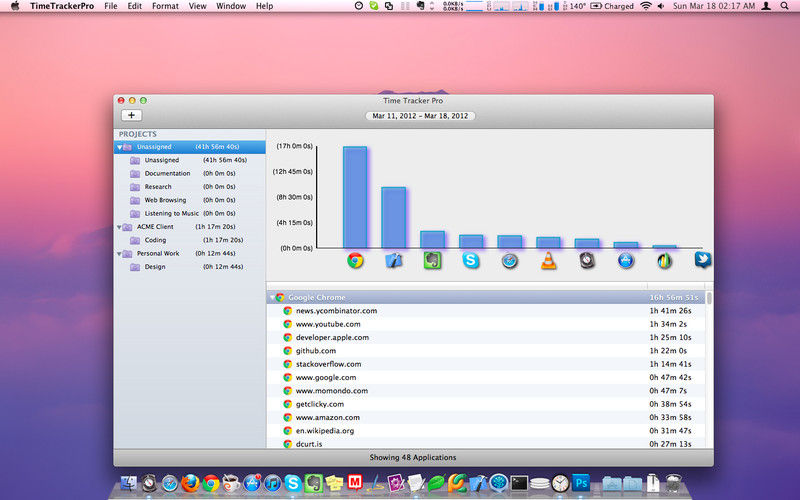Click the folder icon beside Coding
The width and height of the screenshot is (800, 500).
(135, 240)
